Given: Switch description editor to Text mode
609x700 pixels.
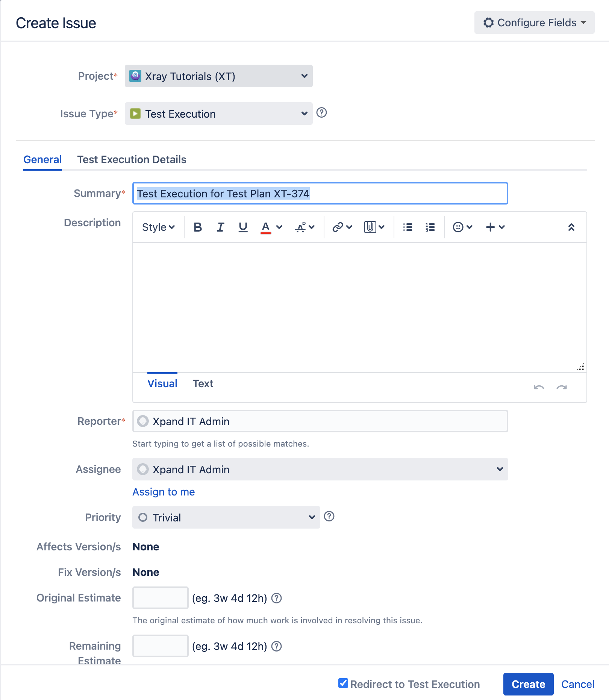Looking at the screenshot, I should point(203,383).
